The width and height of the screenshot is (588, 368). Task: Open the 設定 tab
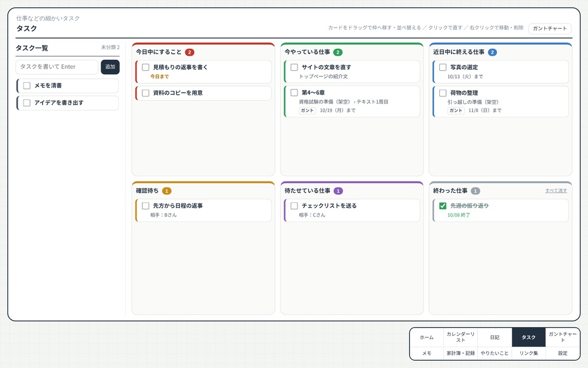pyautogui.click(x=563, y=354)
